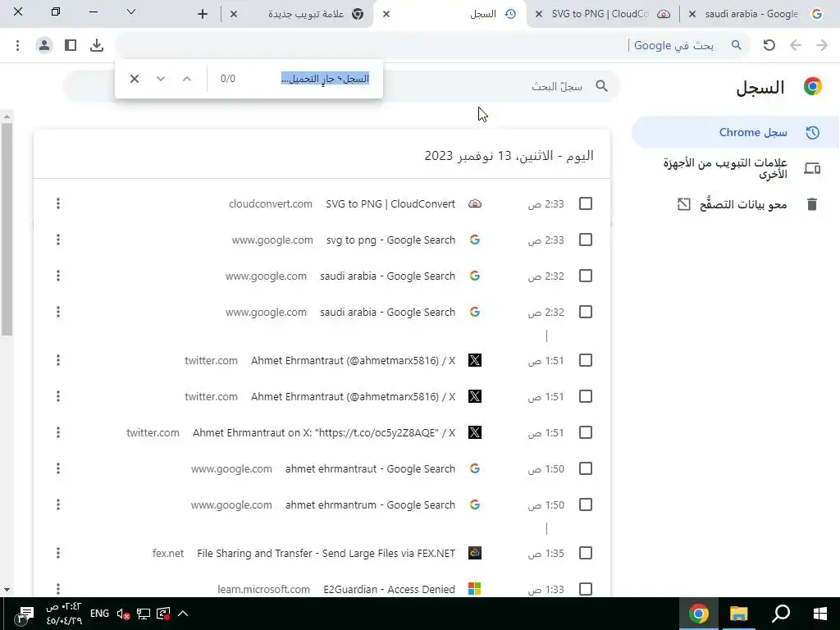
Task: Click the muted volume icon in system tray
Action: pos(123,614)
